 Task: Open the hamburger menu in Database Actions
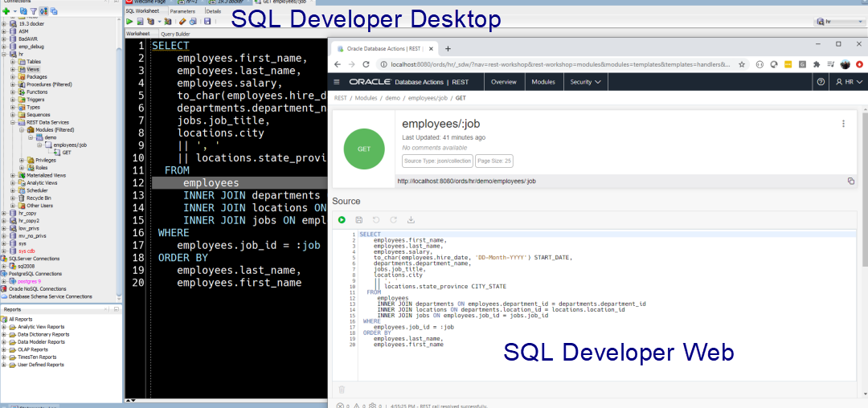pyautogui.click(x=337, y=82)
